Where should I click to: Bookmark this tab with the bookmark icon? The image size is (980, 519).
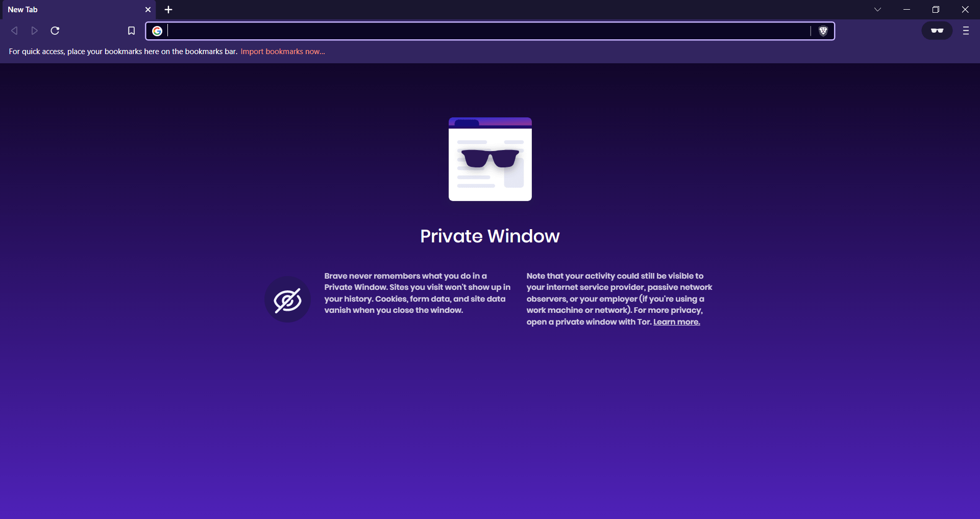click(x=131, y=31)
